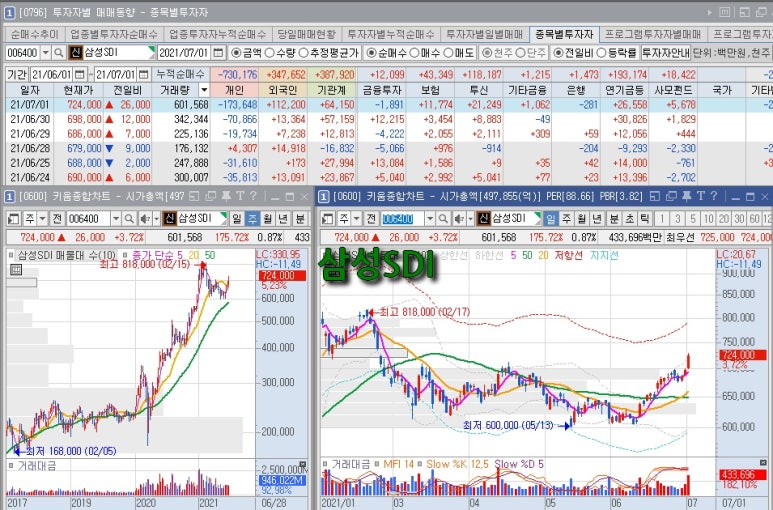Open help question mark in left chart title bar
773x510 pixels.
pos(253,197)
